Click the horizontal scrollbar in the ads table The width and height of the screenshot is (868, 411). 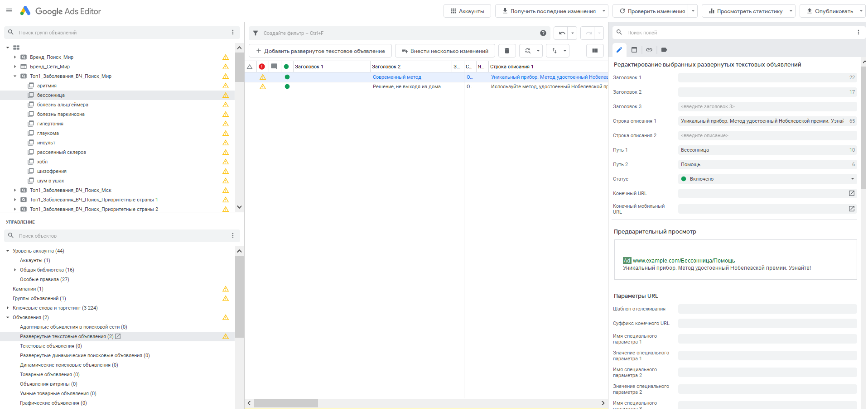[x=286, y=403]
